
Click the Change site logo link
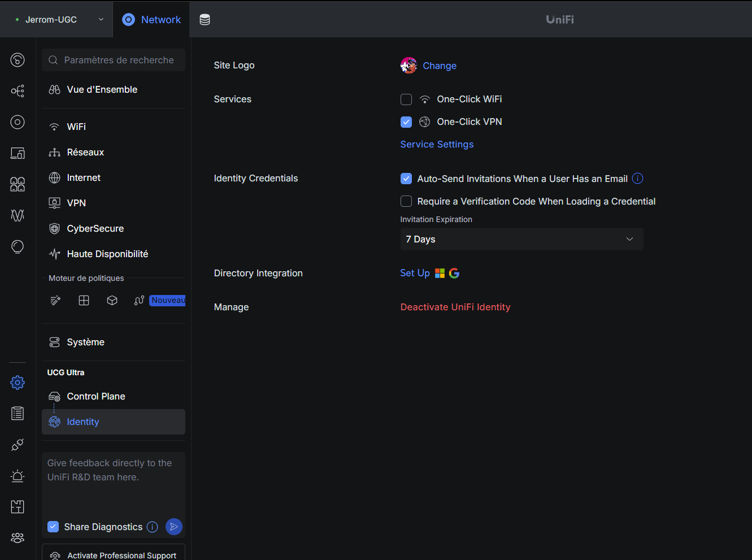click(440, 66)
